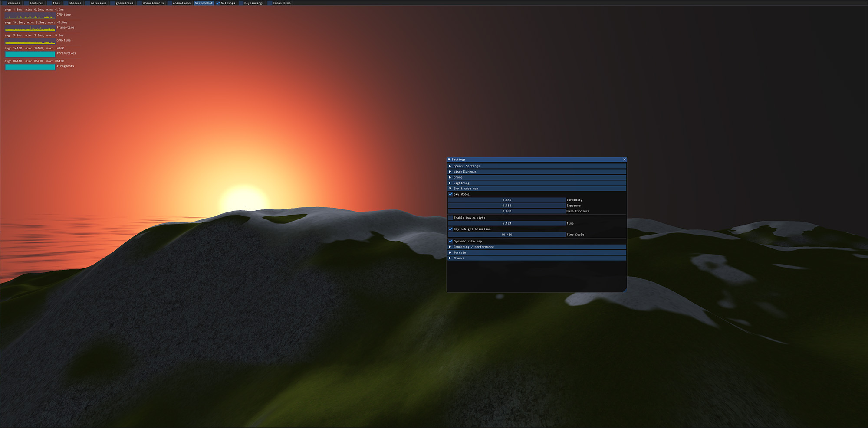The width and height of the screenshot is (868, 428).
Task: Toggle the materials window checkbox
Action: pos(88,3)
